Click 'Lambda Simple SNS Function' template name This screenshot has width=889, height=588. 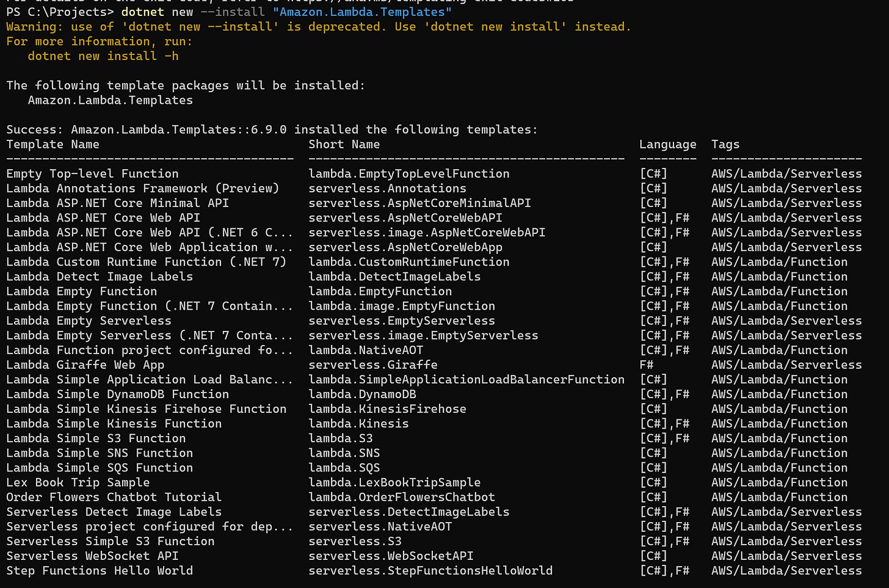[x=100, y=453]
